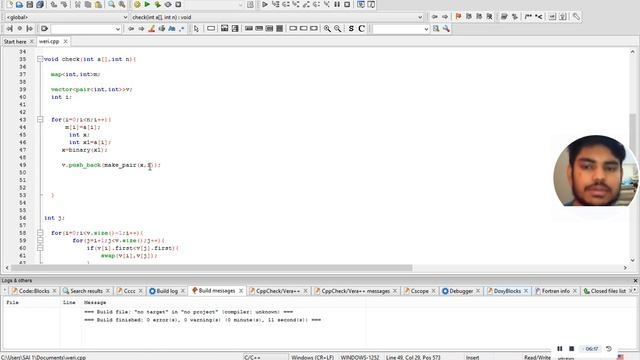Collapse the for loop fold at line 43
This screenshot has height=360, width=640.
[x=40, y=120]
